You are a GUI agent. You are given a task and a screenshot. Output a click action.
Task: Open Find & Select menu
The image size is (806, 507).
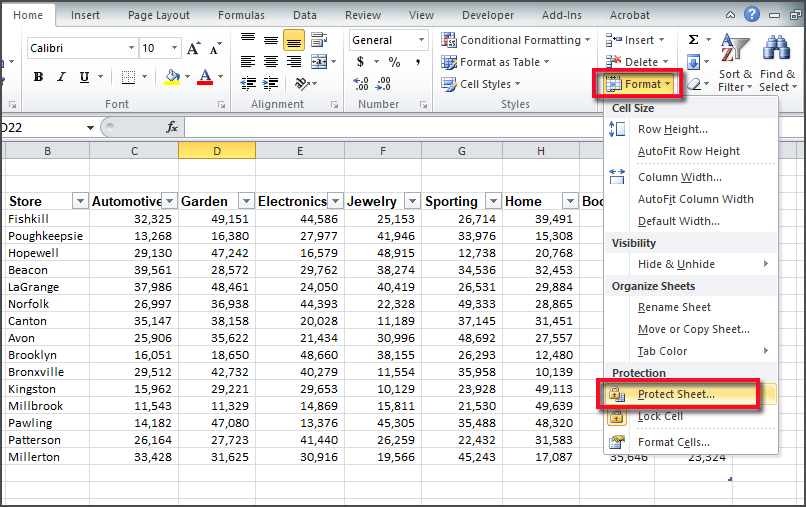[778, 63]
